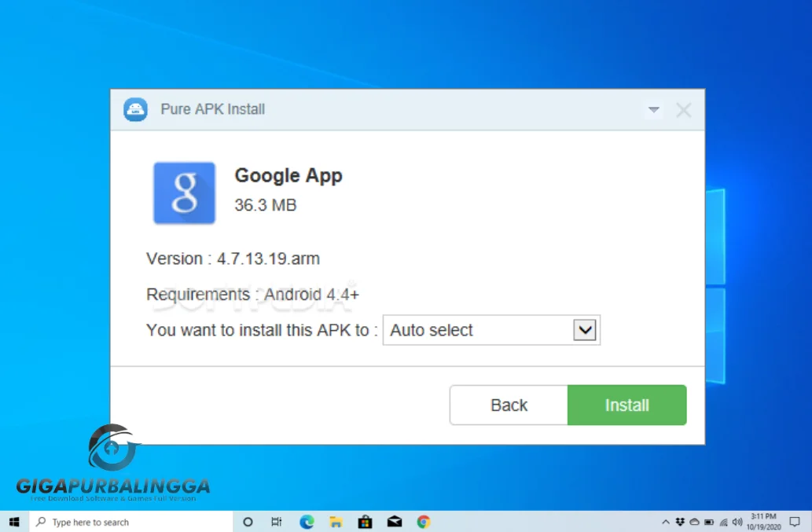Open the Start menu
Screen dimensions: 812x532
(14, 521)
